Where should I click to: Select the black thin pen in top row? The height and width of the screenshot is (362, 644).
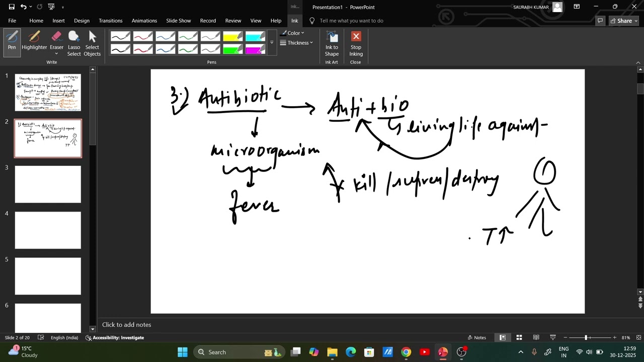(x=120, y=36)
